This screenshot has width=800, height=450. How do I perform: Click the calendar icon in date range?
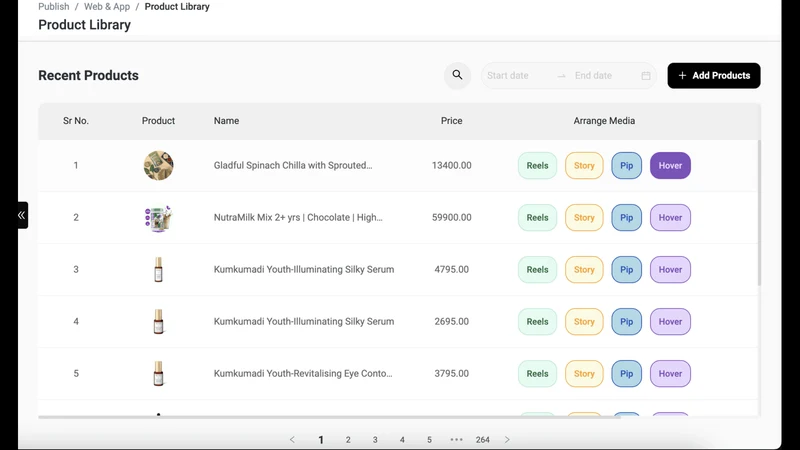coord(646,76)
